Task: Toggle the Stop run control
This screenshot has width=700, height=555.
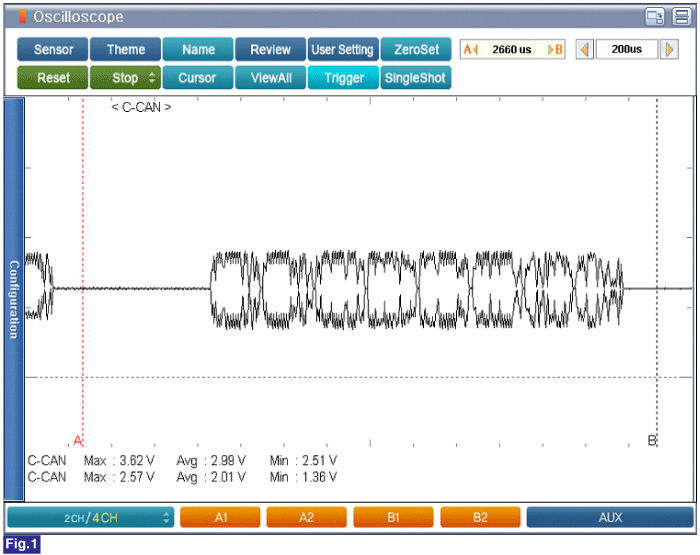Action: pyautogui.click(x=125, y=78)
